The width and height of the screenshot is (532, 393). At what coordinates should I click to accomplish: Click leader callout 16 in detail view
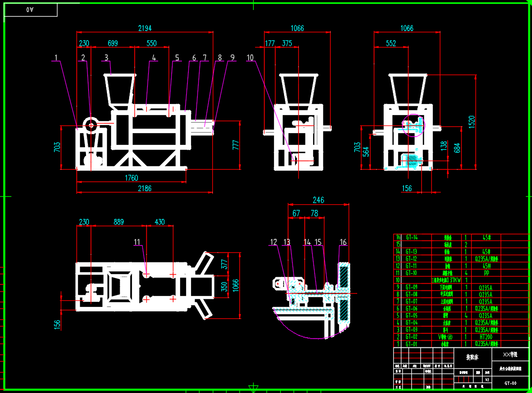(343, 242)
